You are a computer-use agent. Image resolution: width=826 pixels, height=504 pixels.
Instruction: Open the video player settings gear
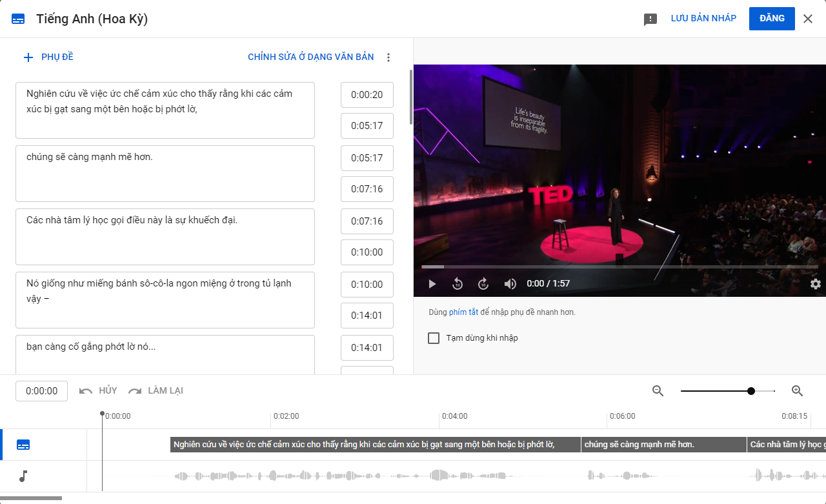point(815,284)
